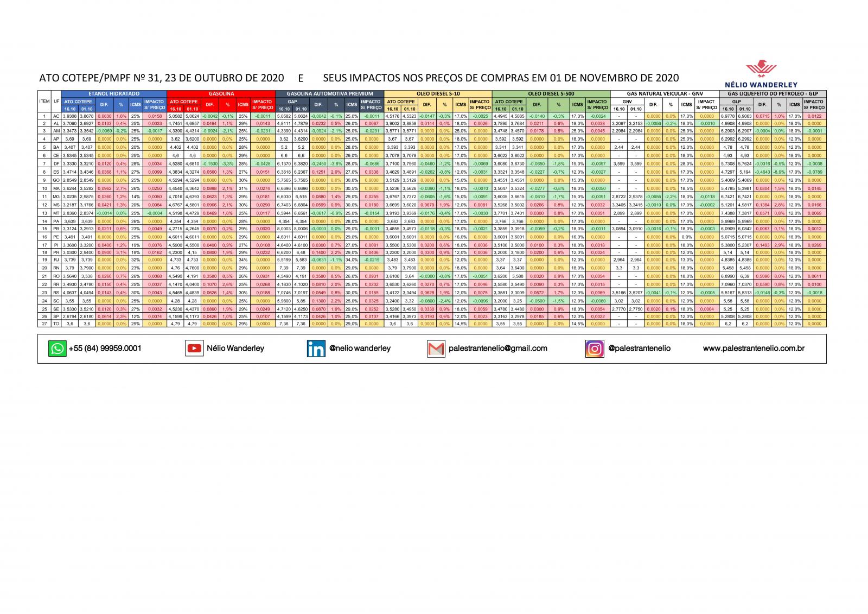Open the palestrantenelio@gmail.com email address
This screenshot has height=614, width=868.
coord(498,349)
